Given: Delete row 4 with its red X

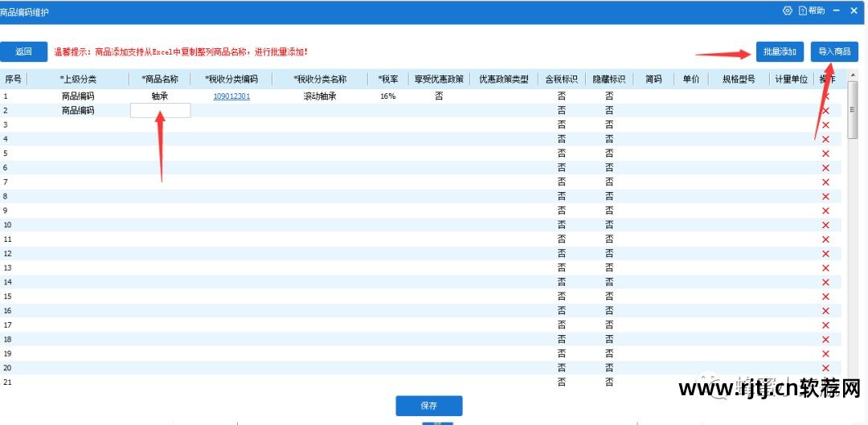Looking at the screenshot, I should click(825, 140).
